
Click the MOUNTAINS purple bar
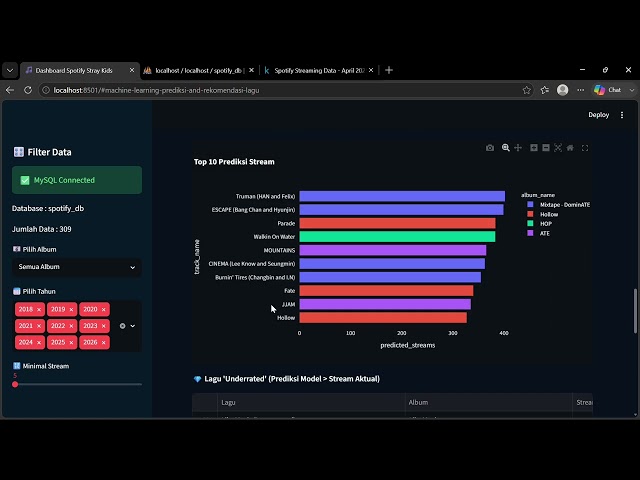click(x=393, y=250)
